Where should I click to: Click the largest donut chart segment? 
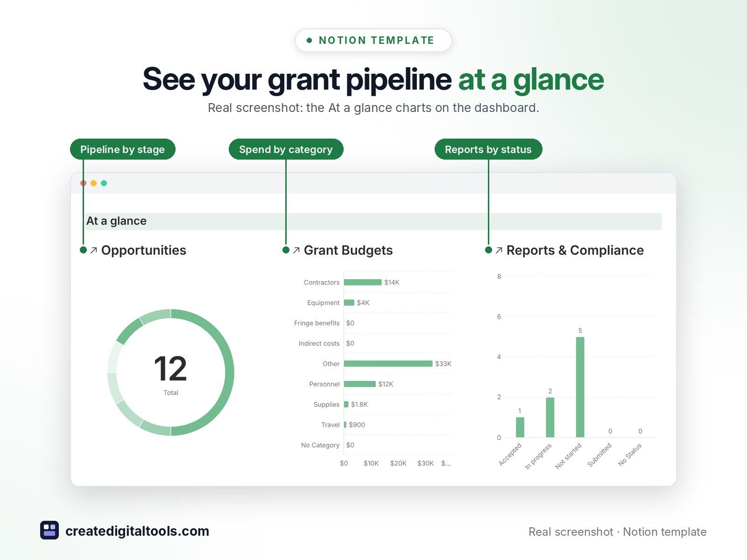pos(229,372)
